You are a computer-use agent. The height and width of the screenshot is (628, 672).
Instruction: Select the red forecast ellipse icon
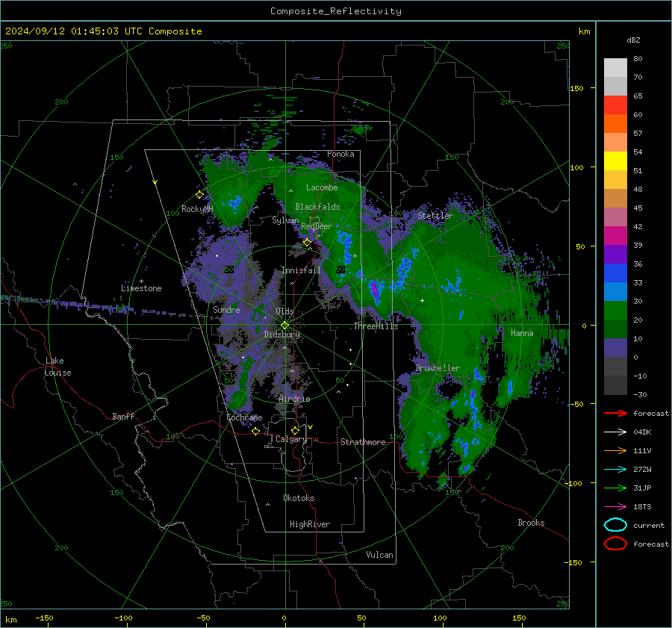click(x=615, y=544)
